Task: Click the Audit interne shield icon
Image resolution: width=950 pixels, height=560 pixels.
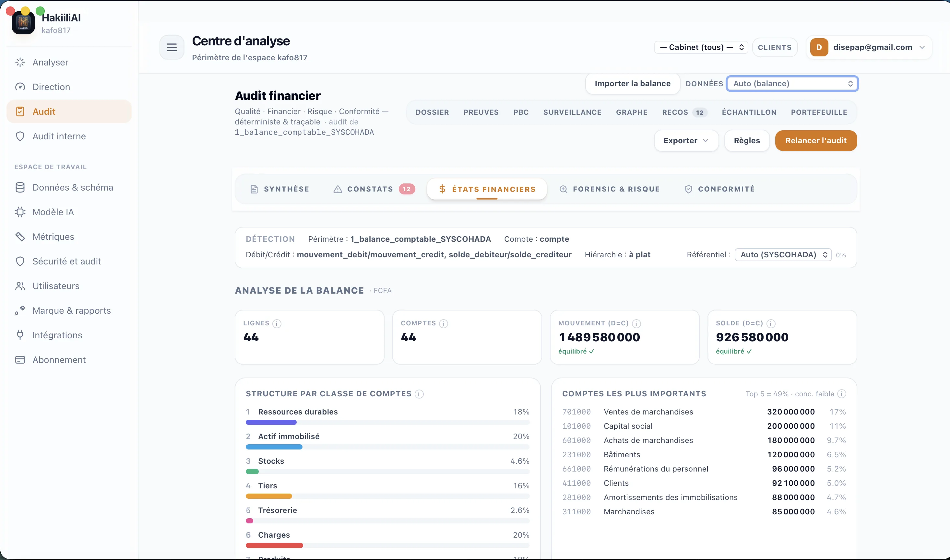Action: pos(20,136)
